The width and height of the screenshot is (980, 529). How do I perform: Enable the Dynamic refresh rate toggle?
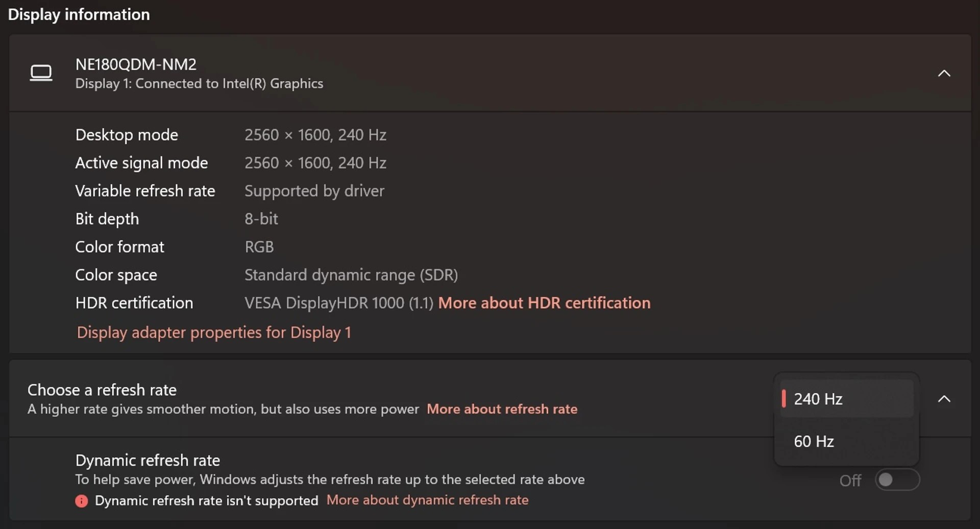pyautogui.click(x=897, y=479)
